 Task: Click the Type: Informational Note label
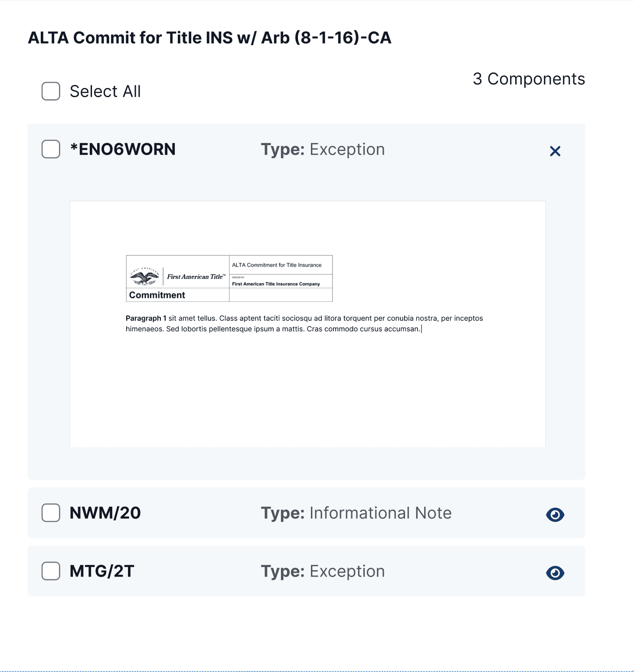[356, 513]
